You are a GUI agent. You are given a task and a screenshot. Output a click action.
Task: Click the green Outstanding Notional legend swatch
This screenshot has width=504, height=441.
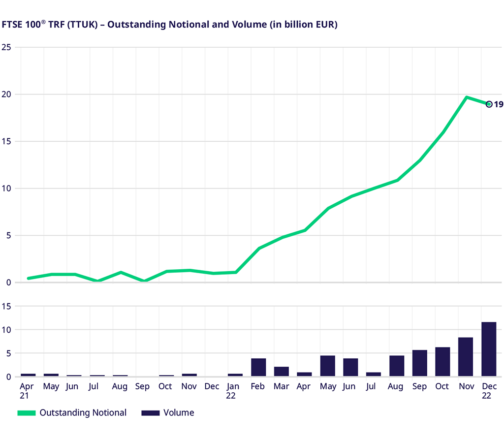pos(27,413)
